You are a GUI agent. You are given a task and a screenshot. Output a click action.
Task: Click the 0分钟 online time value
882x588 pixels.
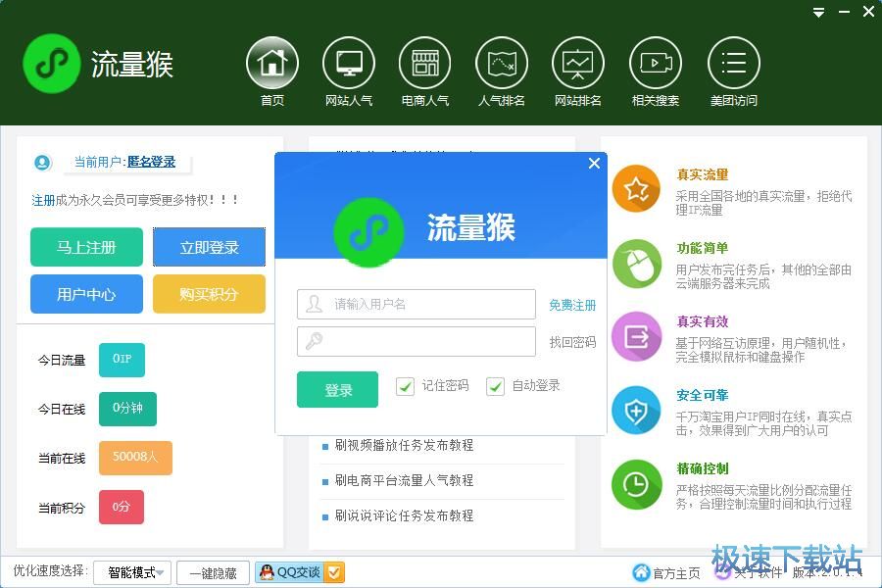tap(127, 409)
